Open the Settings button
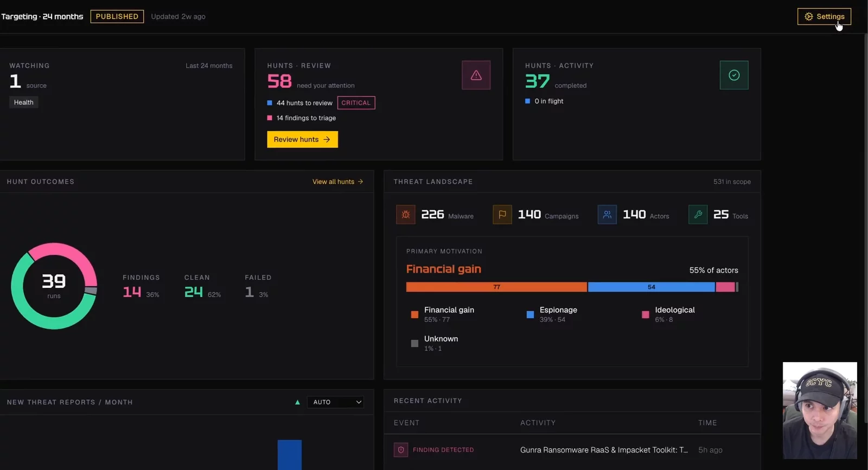The height and width of the screenshot is (470, 868). [x=824, y=17]
